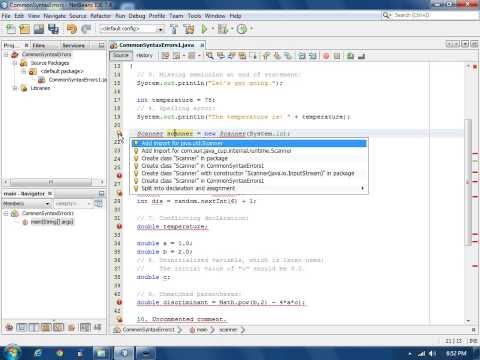Select main(String[] args) in Navigator
Screen dimensions: 480x360
52,222
